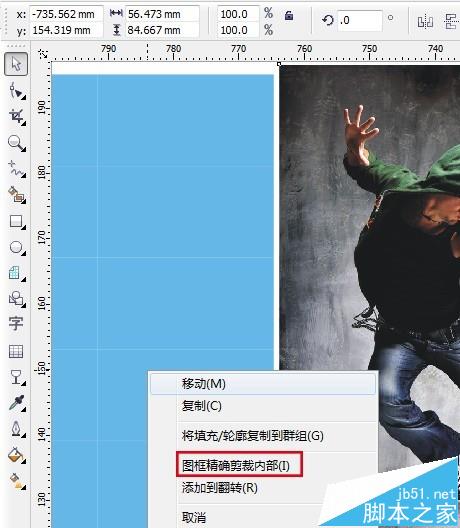Click the ruler origin corner icon
This screenshot has height=528, width=460.
pos(43,54)
